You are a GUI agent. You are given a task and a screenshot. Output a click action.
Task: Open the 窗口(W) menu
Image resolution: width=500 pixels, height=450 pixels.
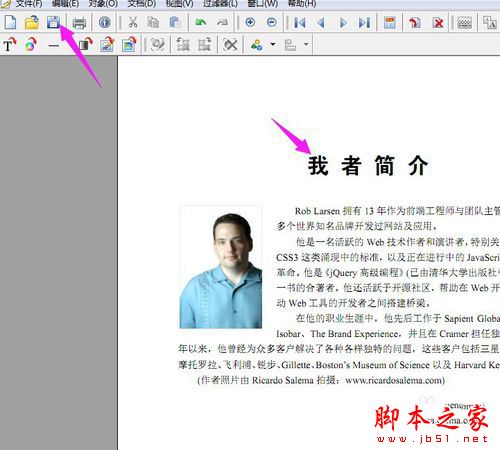[x=263, y=4]
